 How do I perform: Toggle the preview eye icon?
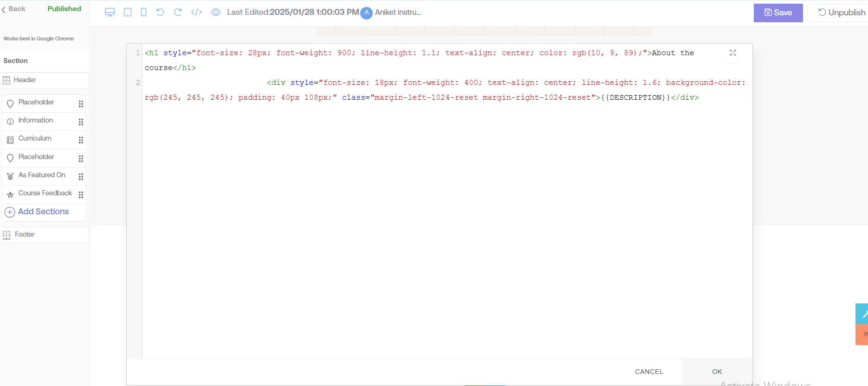click(x=215, y=13)
